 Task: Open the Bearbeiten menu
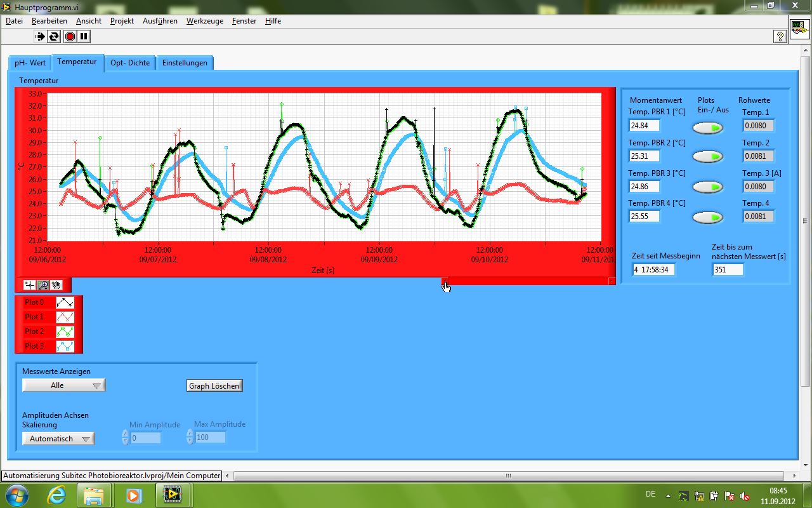pyautogui.click(x=49, y=21)
